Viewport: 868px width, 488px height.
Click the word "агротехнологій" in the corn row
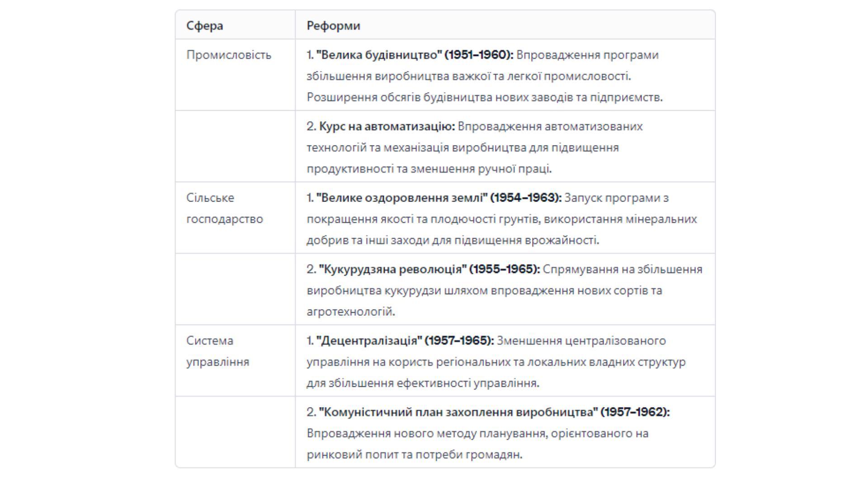coord(351,311)
